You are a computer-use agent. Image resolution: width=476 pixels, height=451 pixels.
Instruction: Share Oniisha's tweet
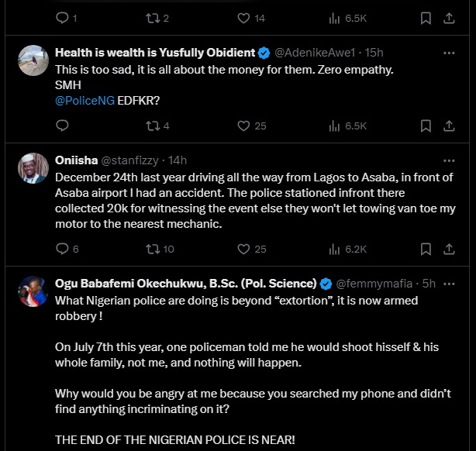tap(450, 249)
